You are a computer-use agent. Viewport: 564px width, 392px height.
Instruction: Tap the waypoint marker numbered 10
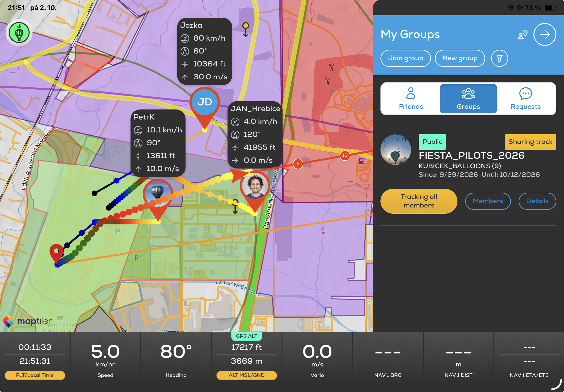(x=345, y=155)
